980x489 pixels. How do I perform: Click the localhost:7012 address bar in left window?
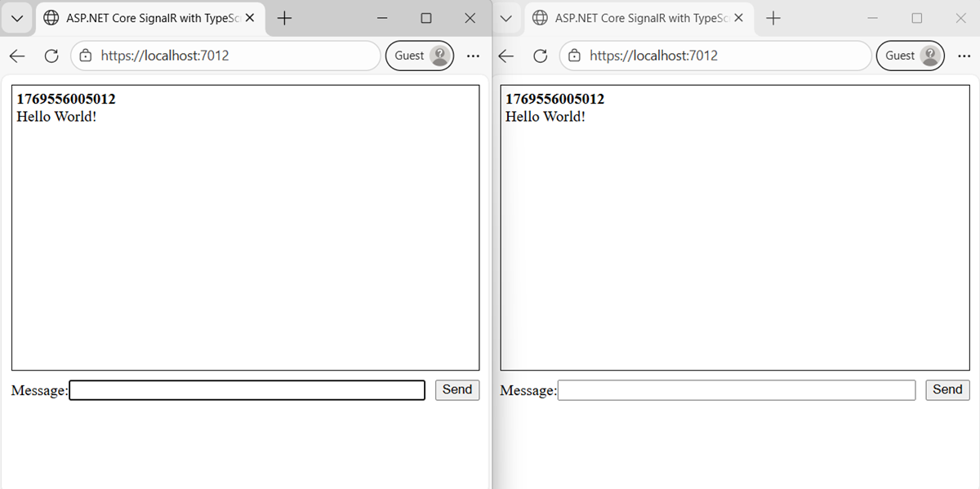[x=226, y=56]
